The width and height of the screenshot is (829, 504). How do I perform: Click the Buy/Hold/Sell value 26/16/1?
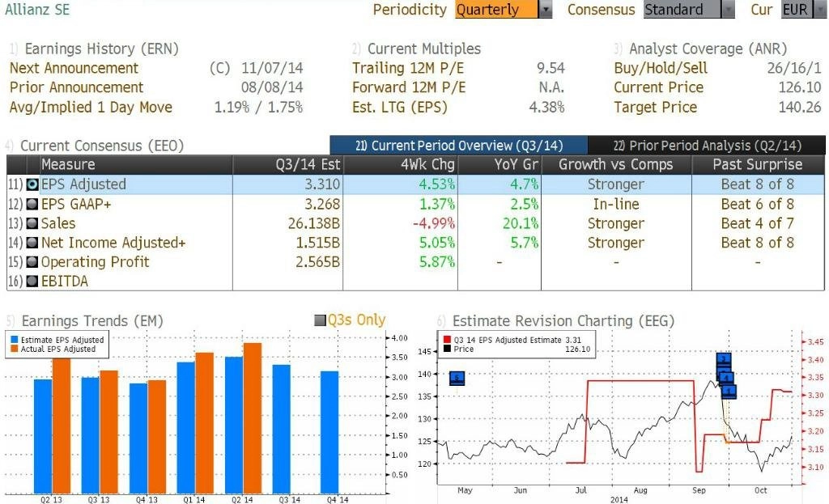point(794,68)
